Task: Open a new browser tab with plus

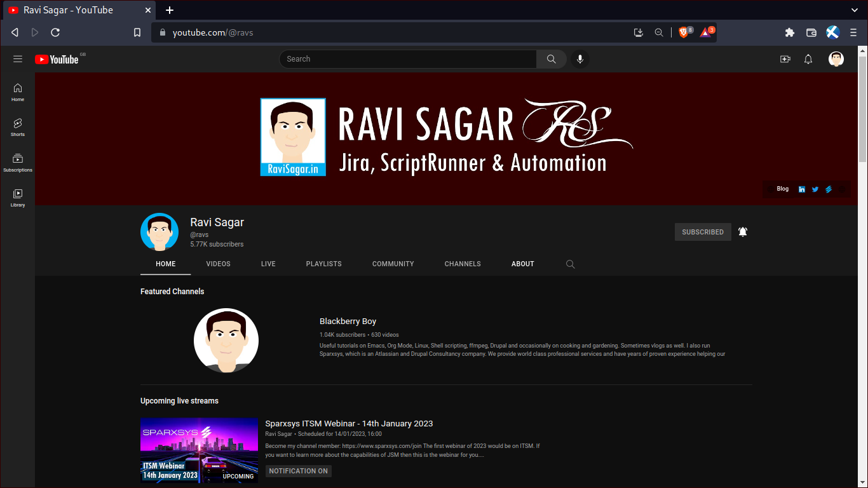Action: [x=170, y=10]
